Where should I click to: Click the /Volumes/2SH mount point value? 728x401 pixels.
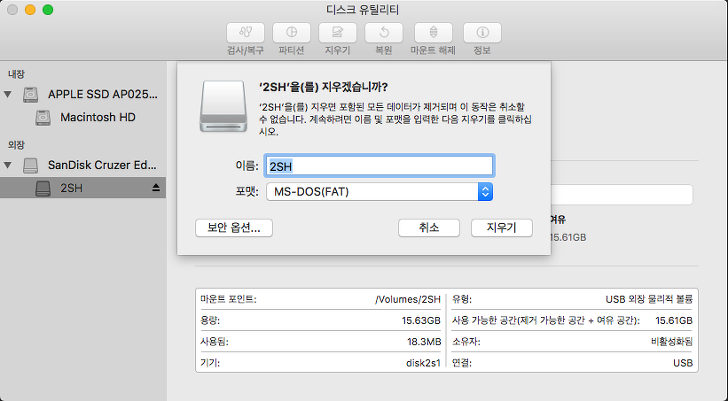coord(408,299)
